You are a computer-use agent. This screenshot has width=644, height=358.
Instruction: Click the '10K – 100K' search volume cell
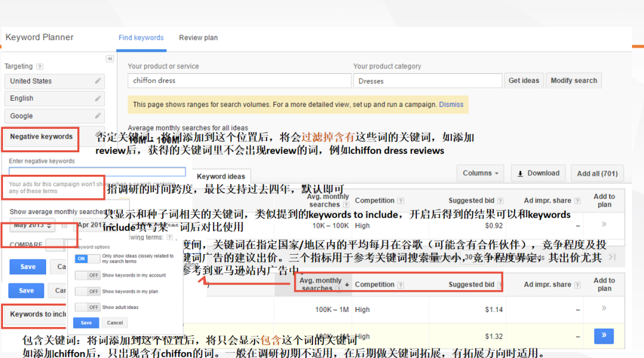click(330, 226)
